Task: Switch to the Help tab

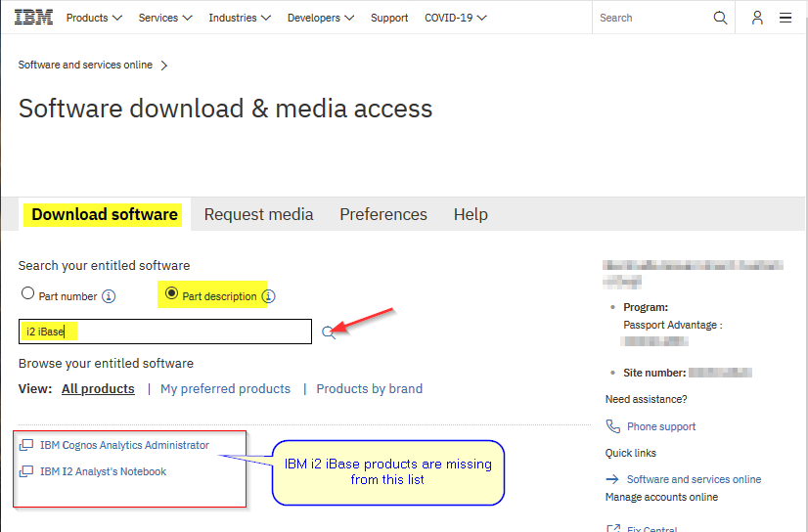Action: [x=471, y=214]
